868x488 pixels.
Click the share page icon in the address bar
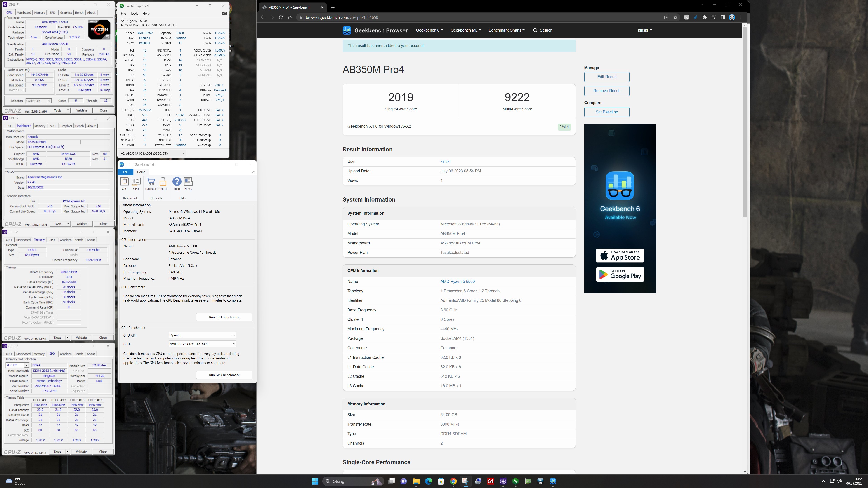pos(666,18)
